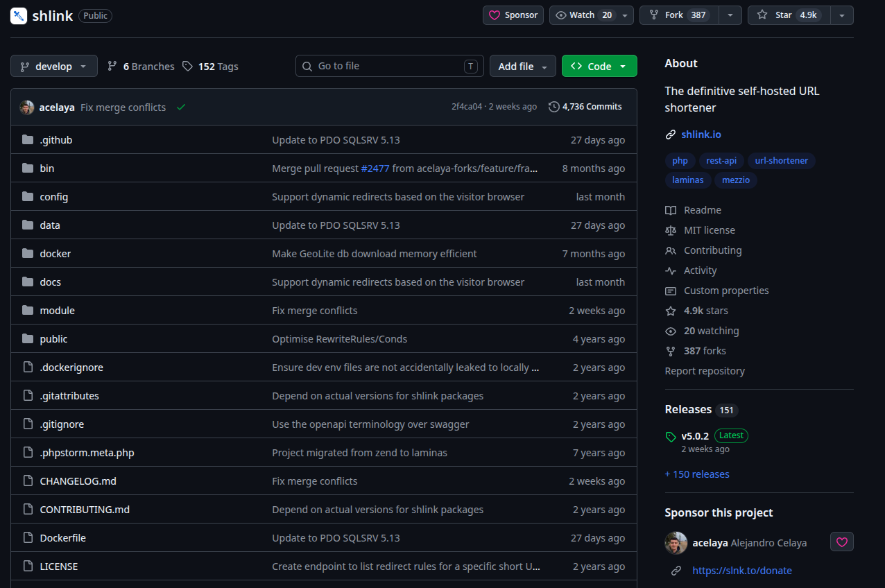Open 'Optimise RewriteRules/Conds' commit message
Viewport: 885px width, 588px height.
click(340, 339)
